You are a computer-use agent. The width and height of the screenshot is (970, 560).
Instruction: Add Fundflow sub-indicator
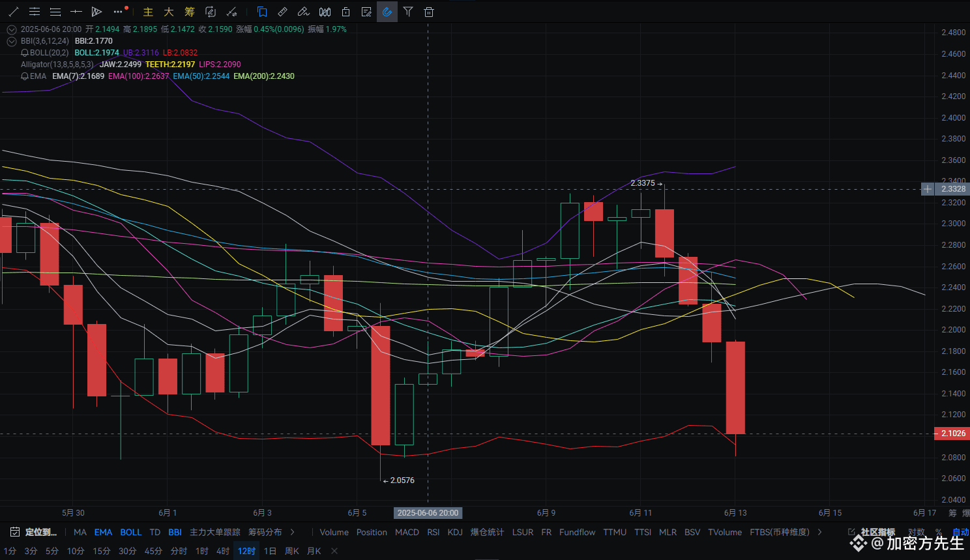click(577, 532)
